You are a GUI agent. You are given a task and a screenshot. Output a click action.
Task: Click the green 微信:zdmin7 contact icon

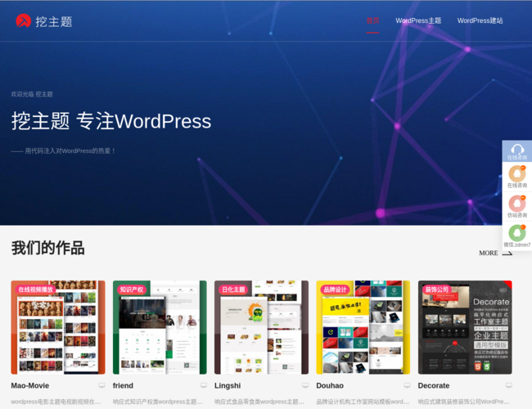pyautogui.click(x=517, y=233)
